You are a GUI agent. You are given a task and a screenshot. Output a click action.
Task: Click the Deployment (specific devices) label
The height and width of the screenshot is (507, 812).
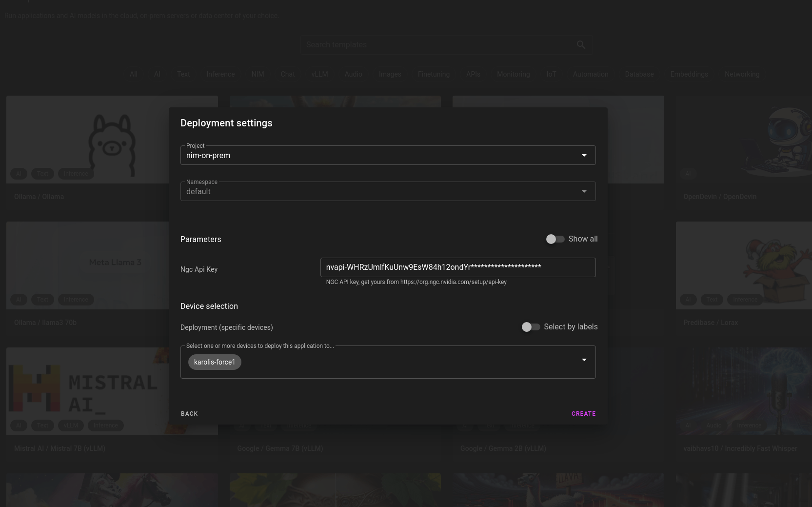tap(227, 327)
